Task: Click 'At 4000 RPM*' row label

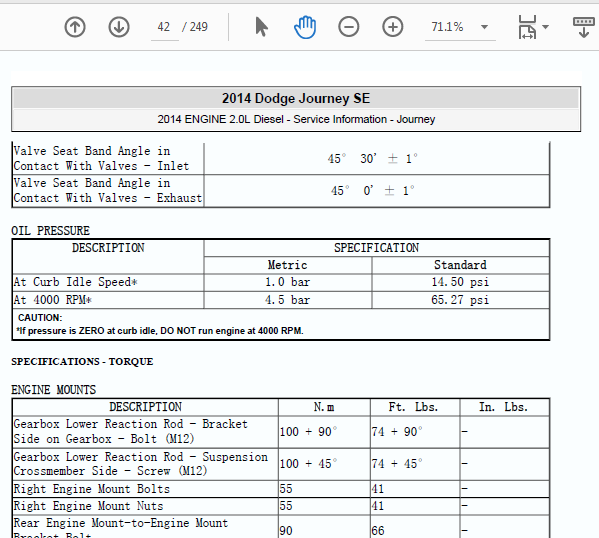Action: pos(53,300)
